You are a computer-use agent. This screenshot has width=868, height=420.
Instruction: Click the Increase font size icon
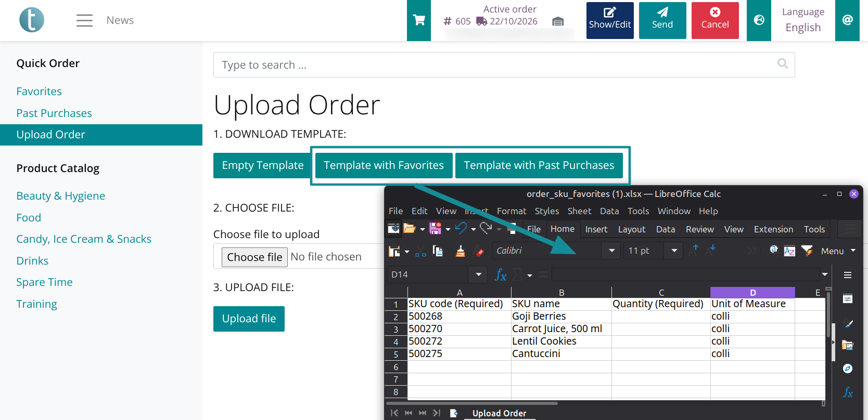point(693,250)
